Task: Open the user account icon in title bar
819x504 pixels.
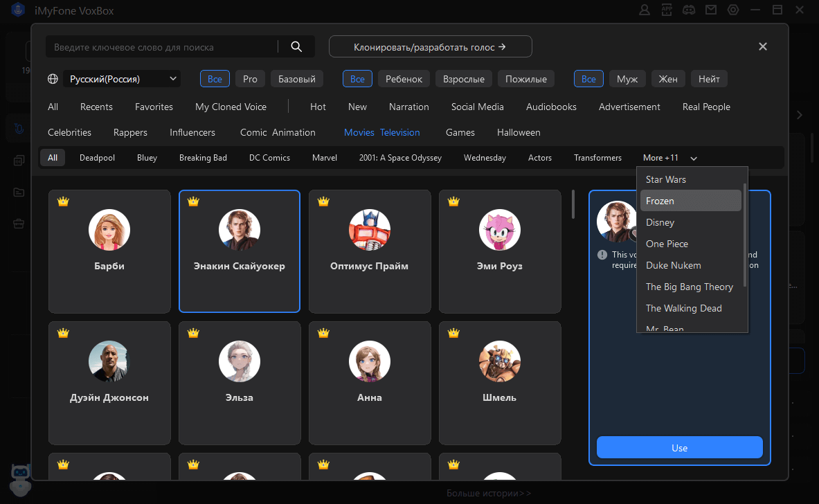Action: [x=645, y=10]
